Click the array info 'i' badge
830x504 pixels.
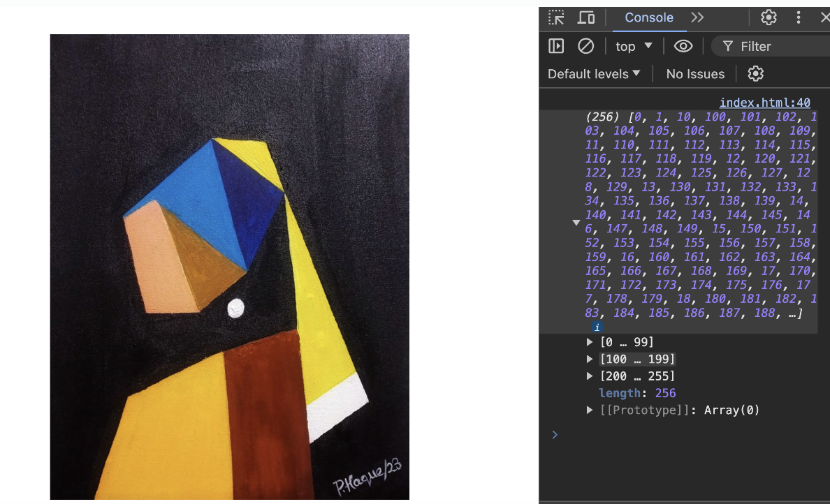click(597, 327)
